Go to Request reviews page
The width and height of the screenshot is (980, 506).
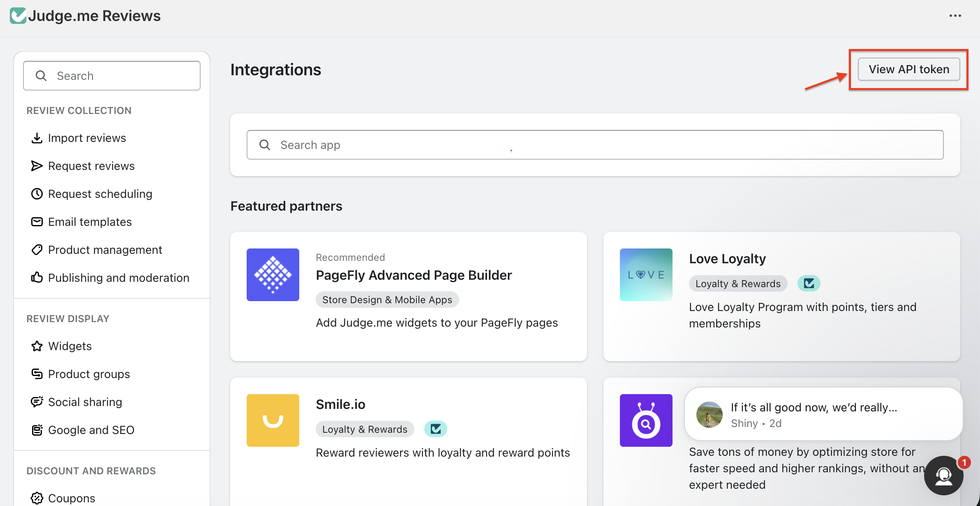(x=91, y=166)
